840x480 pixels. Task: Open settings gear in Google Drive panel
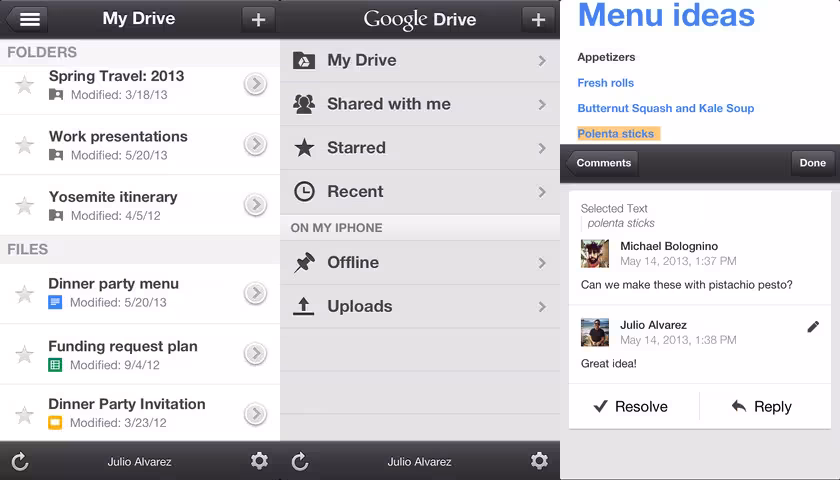(x=539, y=461)
